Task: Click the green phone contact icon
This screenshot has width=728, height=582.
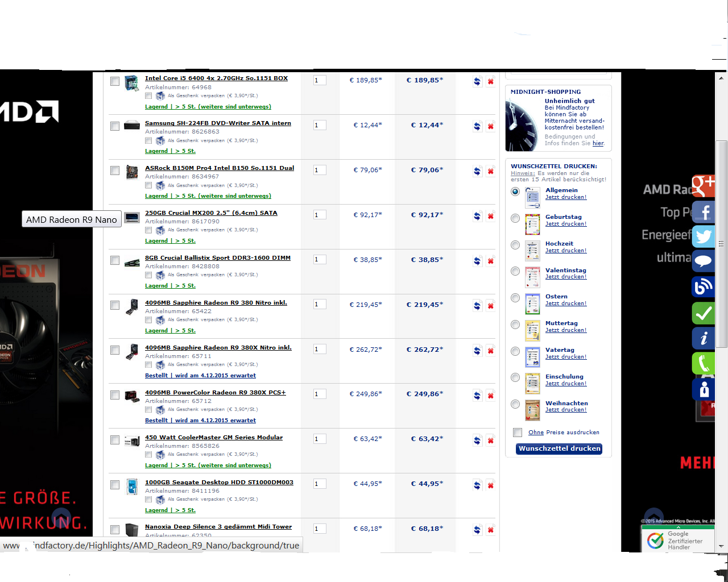Action: [703, 363]
